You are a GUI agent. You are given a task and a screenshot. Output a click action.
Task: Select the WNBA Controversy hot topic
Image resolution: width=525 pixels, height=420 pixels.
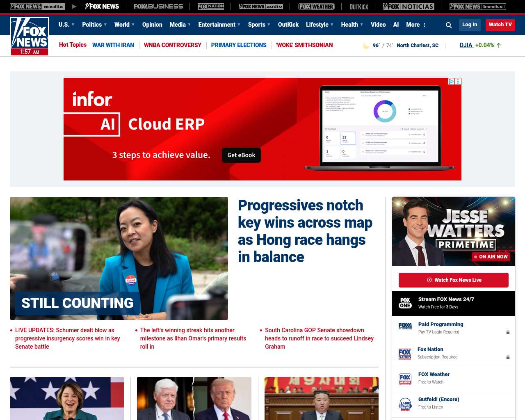coord(173,45)
